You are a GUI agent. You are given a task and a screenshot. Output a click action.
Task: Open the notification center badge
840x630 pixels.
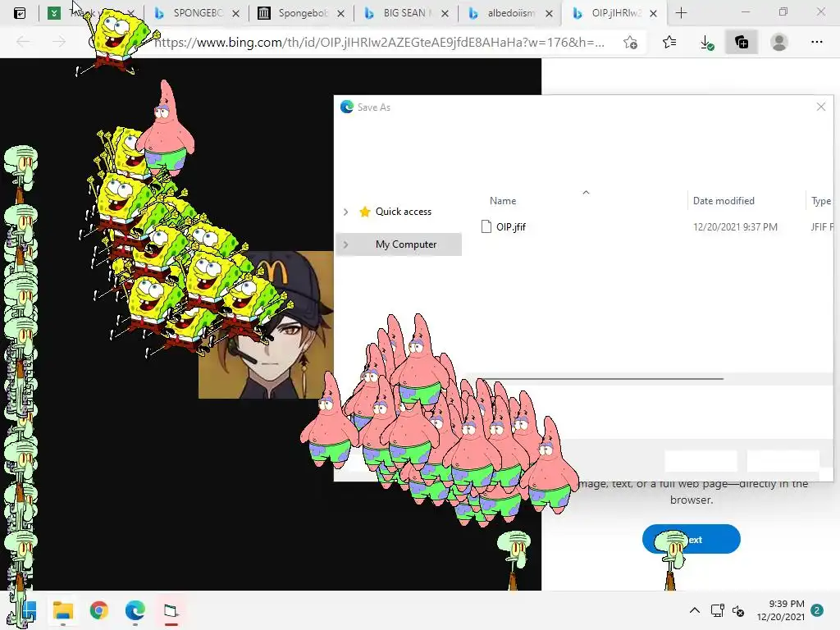(817, 610)
